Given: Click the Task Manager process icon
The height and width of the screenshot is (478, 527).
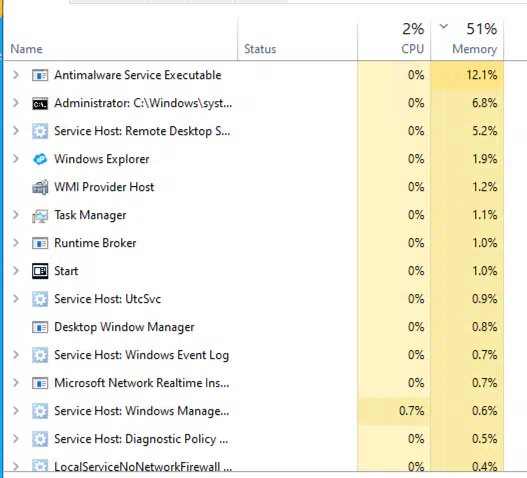Looking at the screenshot, I should coord(40,215).
